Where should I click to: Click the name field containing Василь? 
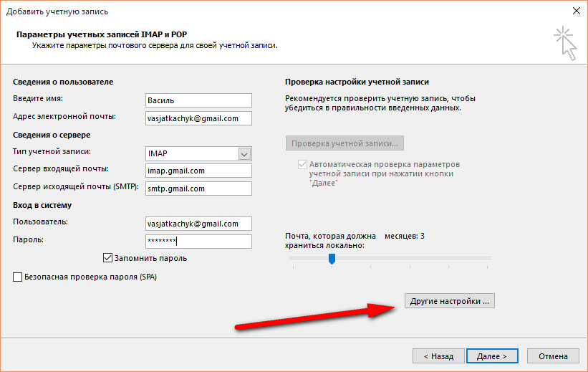click(x=198, y=100)
